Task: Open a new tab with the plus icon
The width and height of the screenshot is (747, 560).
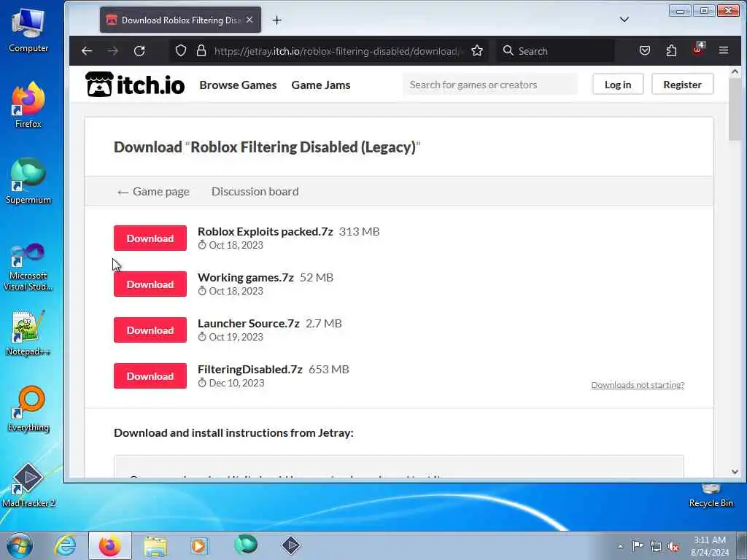Action: click(276, 20)
